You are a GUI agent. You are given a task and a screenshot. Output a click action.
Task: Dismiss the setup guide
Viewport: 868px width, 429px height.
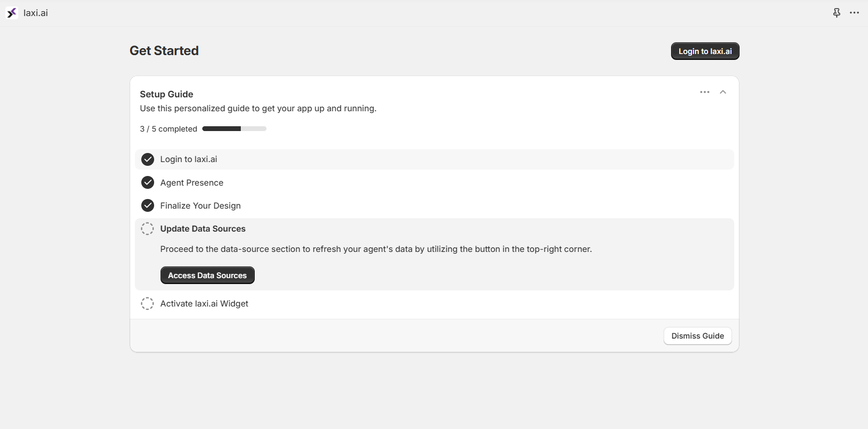tap(697, 336)
